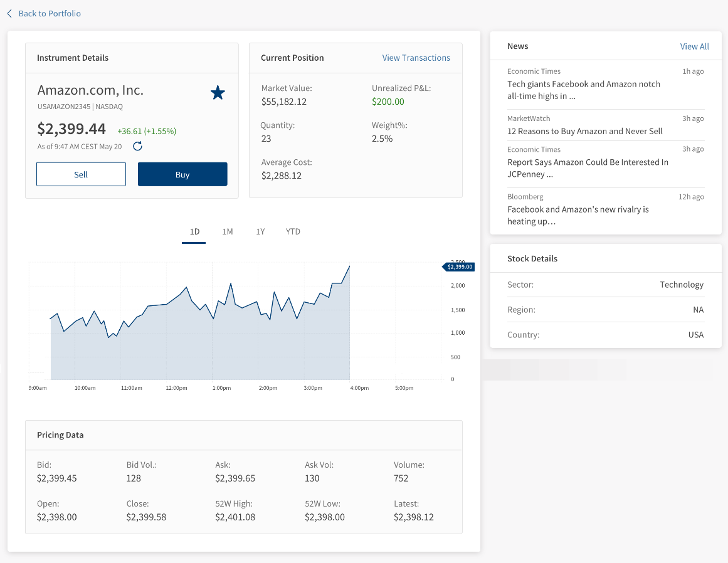Click the Buy button

182,174
